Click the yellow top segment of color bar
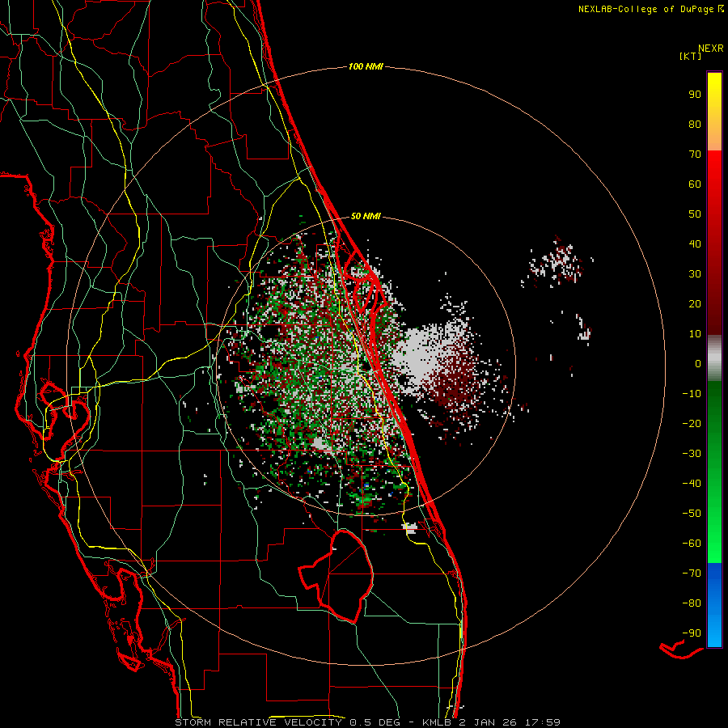Viewport: 728px width, 728px height. [714, 112]
